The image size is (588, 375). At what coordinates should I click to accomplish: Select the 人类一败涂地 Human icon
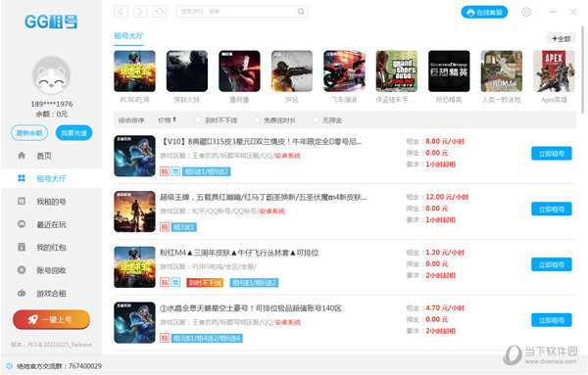502,71
